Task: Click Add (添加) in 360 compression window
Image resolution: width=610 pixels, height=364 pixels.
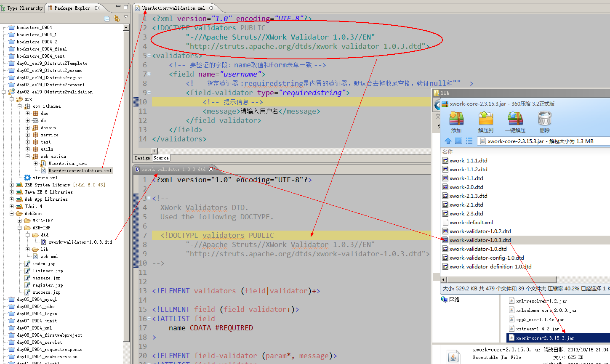Action: point(456,122)
